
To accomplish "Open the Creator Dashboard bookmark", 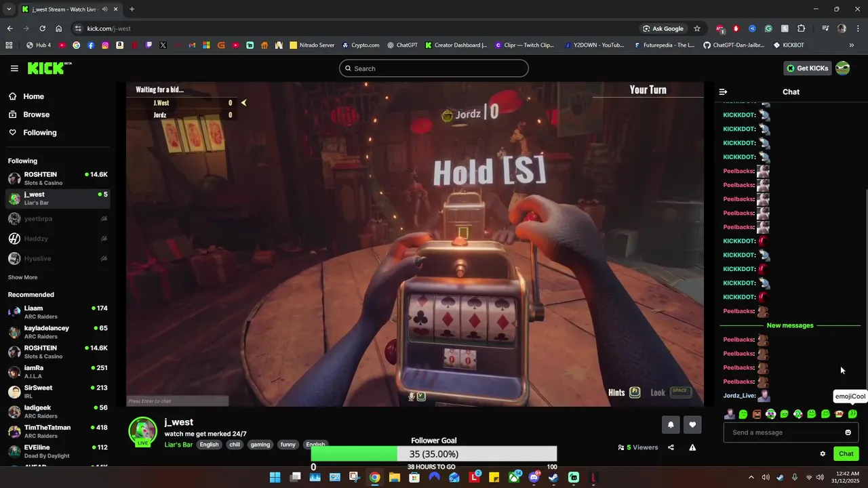I will [x=456, y=45].
